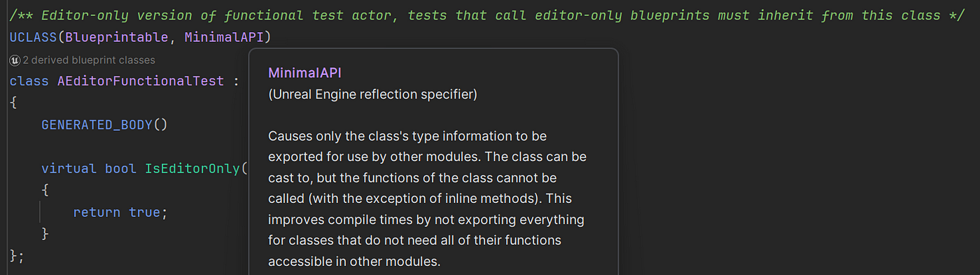
Task: Click the MinimalAPI title in tooltip
Action: click(x=304, y=73)
